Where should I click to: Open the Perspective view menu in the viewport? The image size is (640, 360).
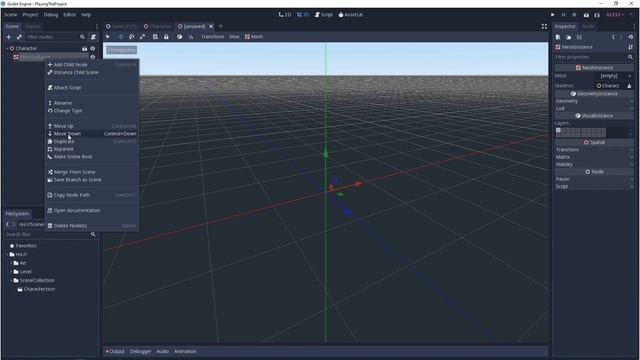[x=122, y=50]
